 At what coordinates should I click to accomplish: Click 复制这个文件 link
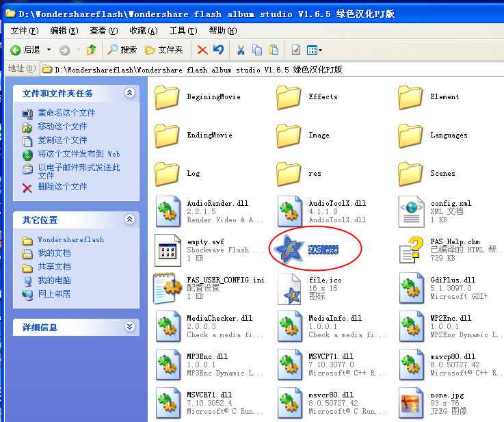pyautogui.click(x=62, y=140)
